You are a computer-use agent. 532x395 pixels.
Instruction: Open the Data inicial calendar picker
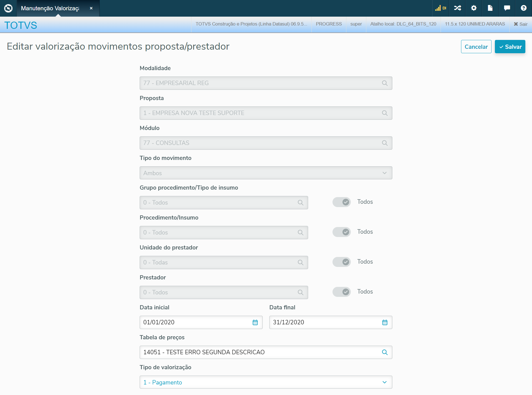(x=255, y=322)
